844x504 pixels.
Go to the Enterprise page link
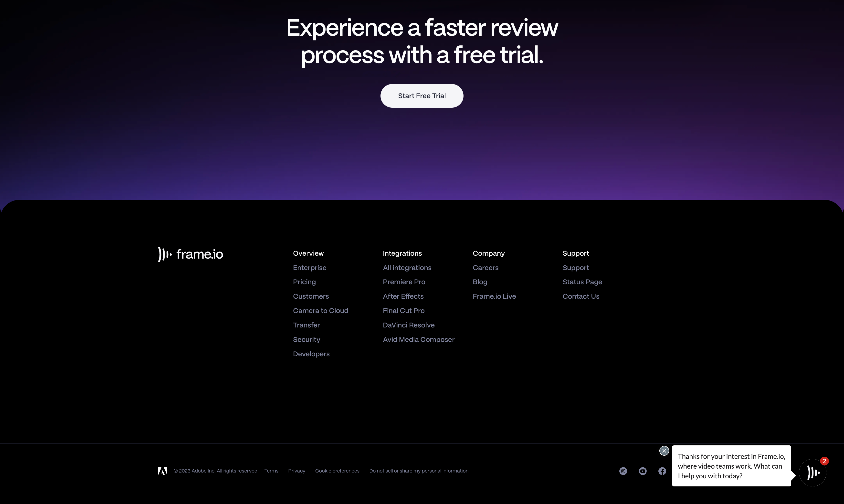click(x=309, y=268)
